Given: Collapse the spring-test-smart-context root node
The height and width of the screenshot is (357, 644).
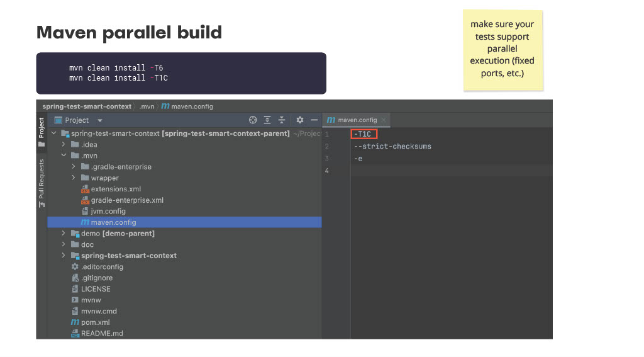Looking at the screenshot, I should pos(54,133).
